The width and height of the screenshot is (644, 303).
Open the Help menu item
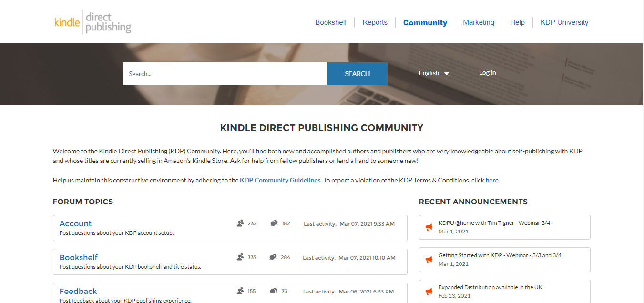pyautogui.click(x=517, y=22)
